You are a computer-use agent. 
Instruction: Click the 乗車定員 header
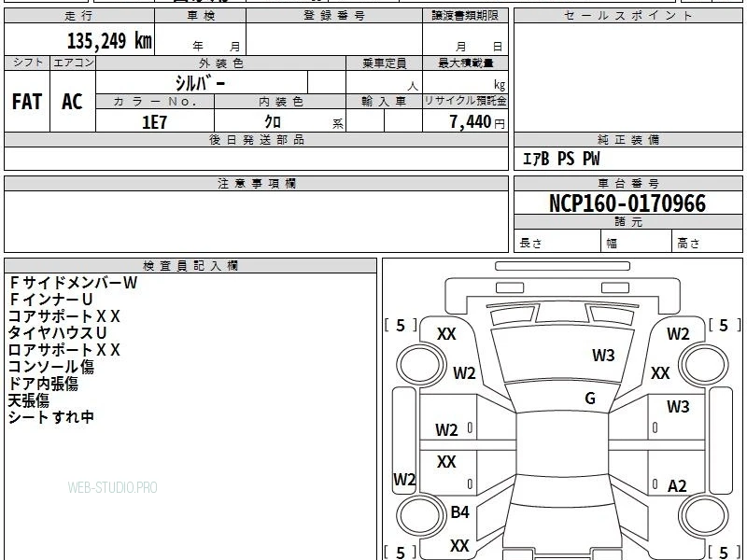(385, 63)
